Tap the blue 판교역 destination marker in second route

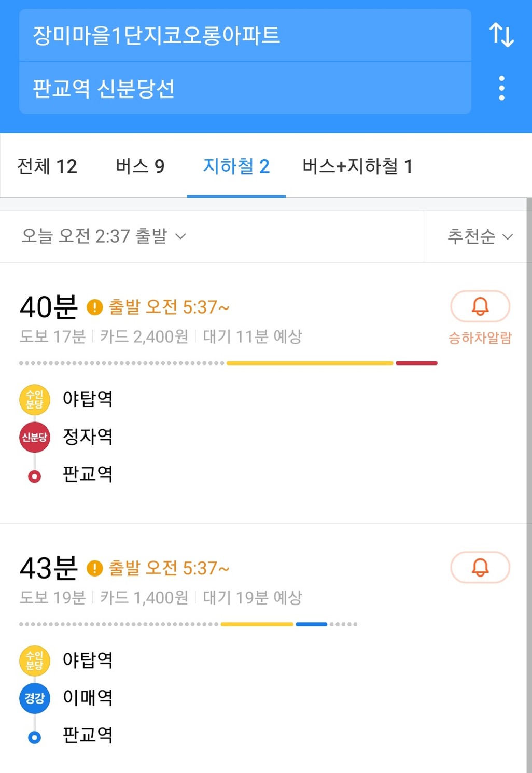35,737
